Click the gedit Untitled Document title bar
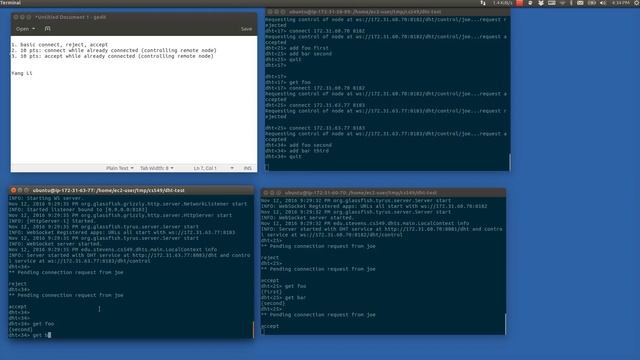This screenshot has height=360, width=640. [x=134, y=17]
